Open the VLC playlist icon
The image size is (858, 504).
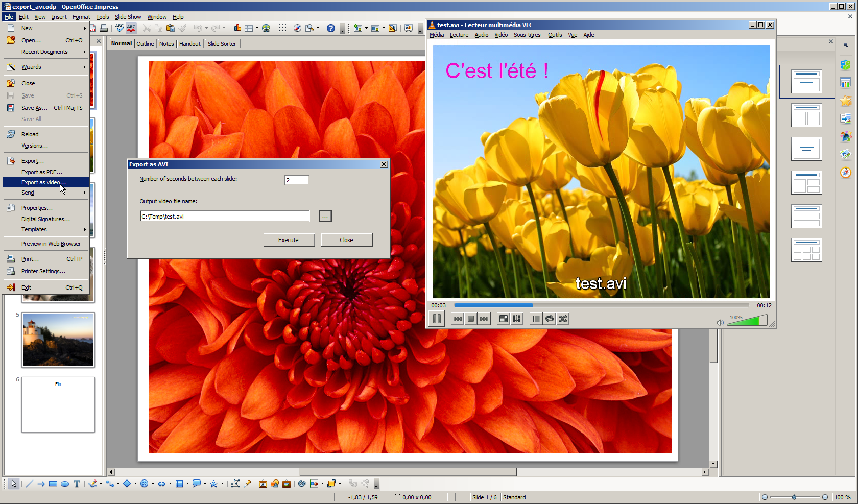[536, 319]
